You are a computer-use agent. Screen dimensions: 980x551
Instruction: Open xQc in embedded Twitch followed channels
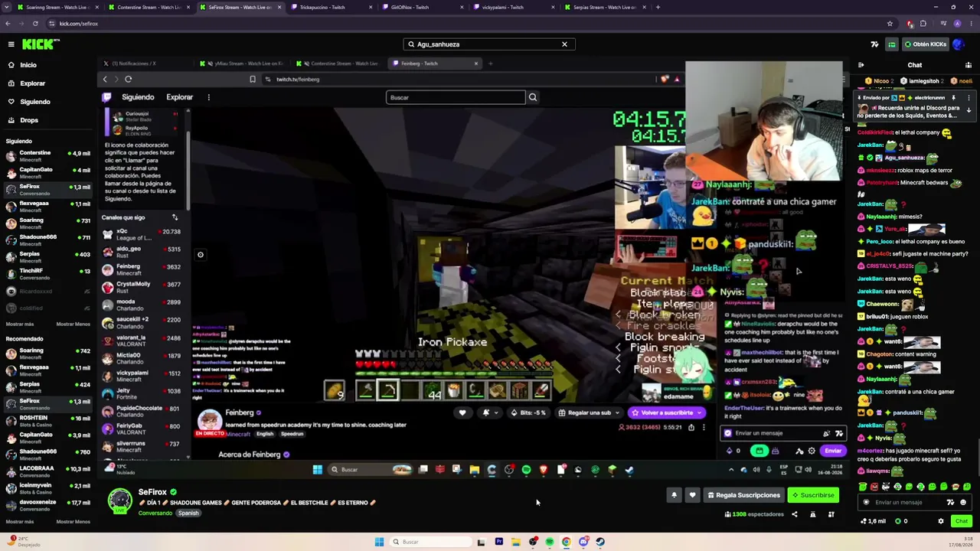click(142, 234)
